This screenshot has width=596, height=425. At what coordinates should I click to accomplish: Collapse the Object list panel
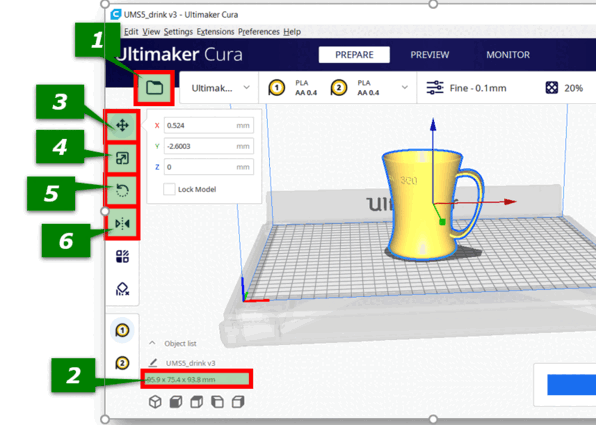[152, 343]
